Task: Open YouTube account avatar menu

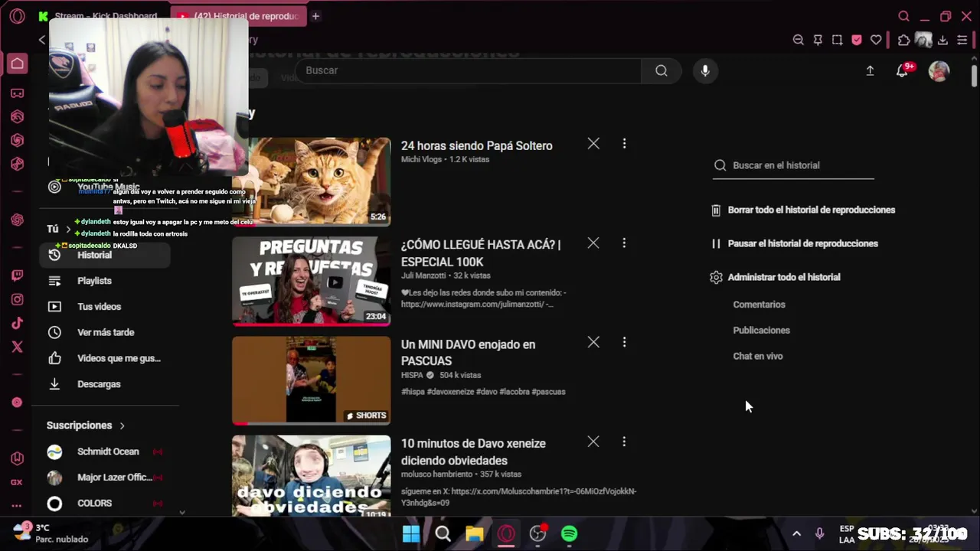Action: click(939, 71)
